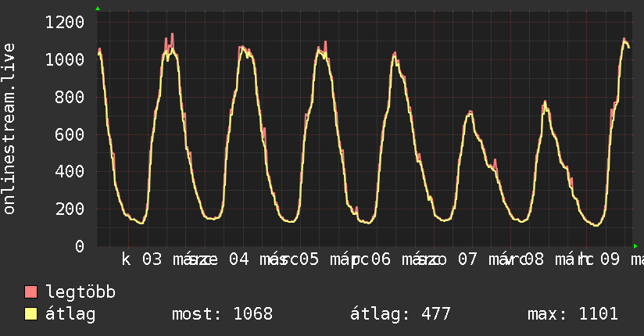Click the átlag legend label beside yellow swatch
This screenshot has width=644, height=336.
pyautogui.click(x=70, y=314)
